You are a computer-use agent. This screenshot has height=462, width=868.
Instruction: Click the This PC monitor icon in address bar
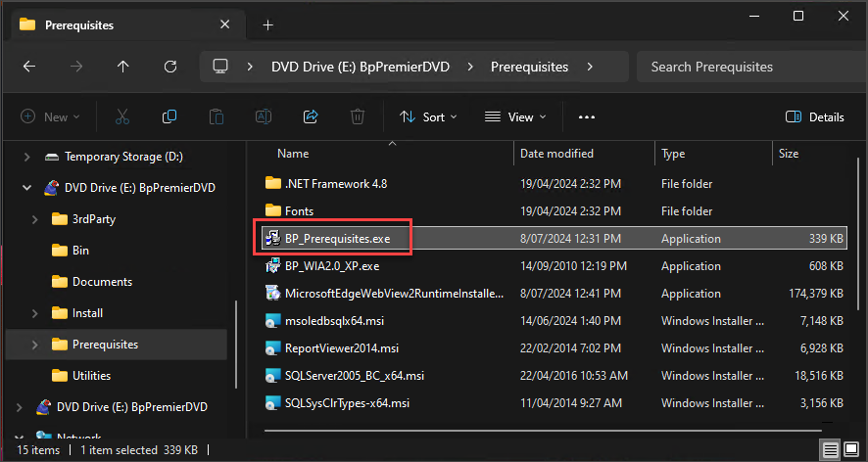point(220,67)
